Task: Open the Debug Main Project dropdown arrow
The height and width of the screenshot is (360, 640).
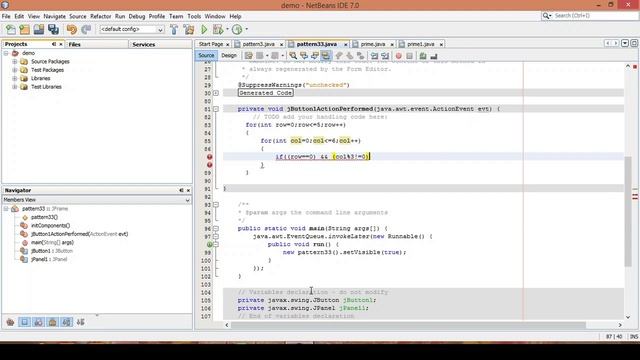Action: tap(227, 29)
